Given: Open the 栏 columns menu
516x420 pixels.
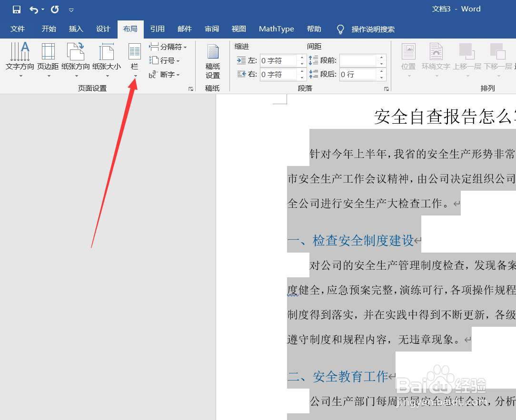Looking at the screenshot, I should click(x=135, y=60).
